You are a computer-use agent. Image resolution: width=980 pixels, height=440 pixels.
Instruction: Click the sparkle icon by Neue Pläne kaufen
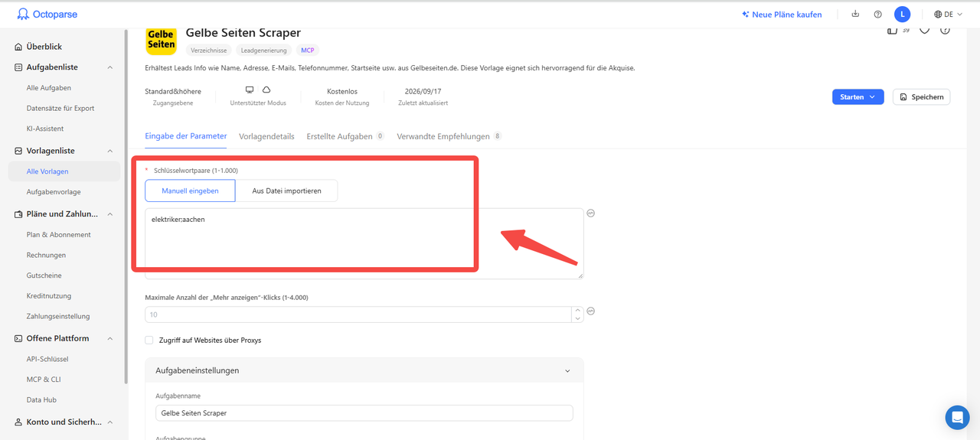(x=746, y=15)
